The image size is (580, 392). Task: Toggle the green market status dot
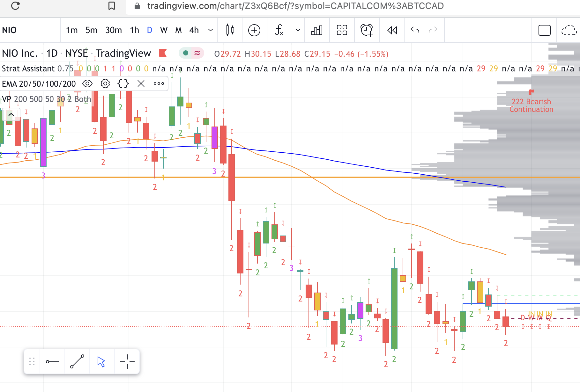coord(186,53)
